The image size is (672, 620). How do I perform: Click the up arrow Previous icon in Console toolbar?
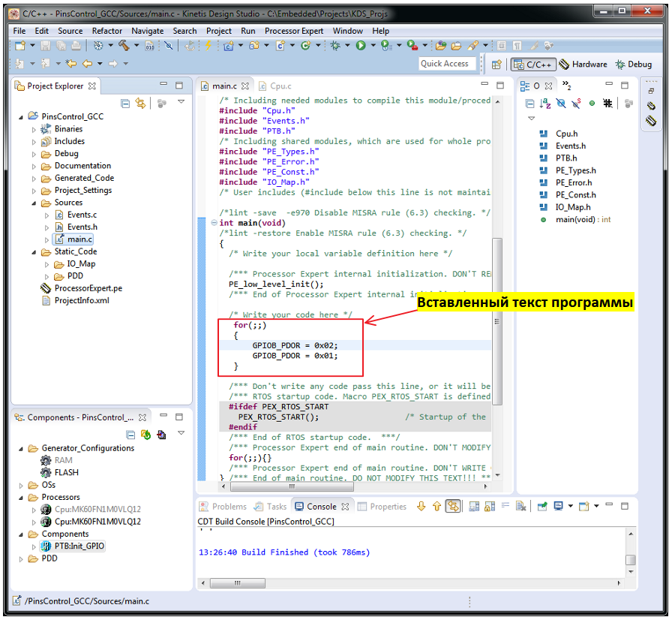click(436, 507)
